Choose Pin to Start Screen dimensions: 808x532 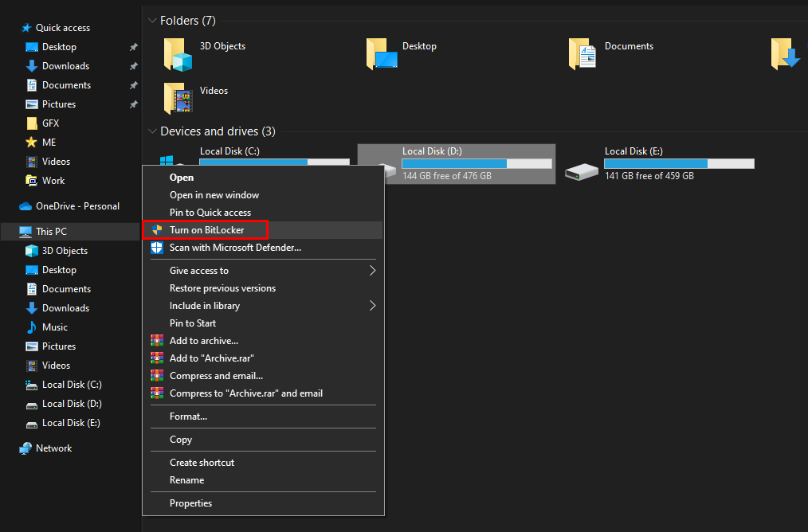coord(193,323)
